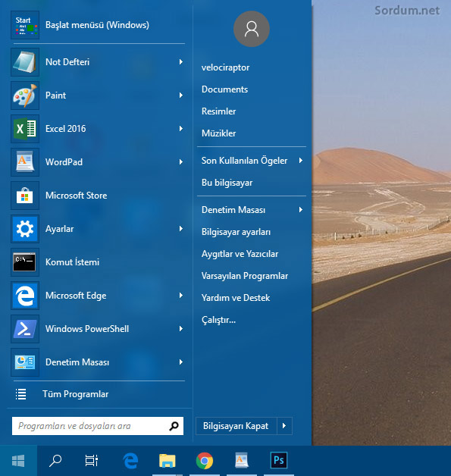Screen dimensions: 451x476
Task: Open Ayarlar via the gear icon
Action: pos(25,229)
